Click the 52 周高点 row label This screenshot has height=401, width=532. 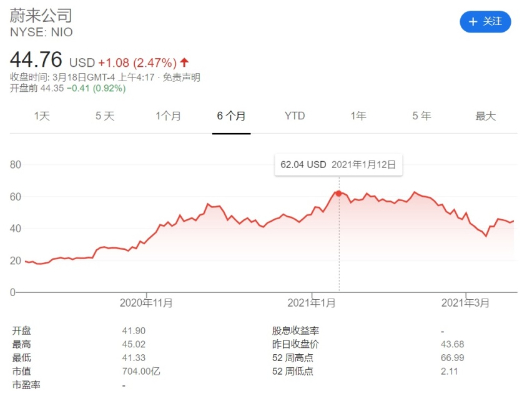pyautogui.click(x=292, y=358)
